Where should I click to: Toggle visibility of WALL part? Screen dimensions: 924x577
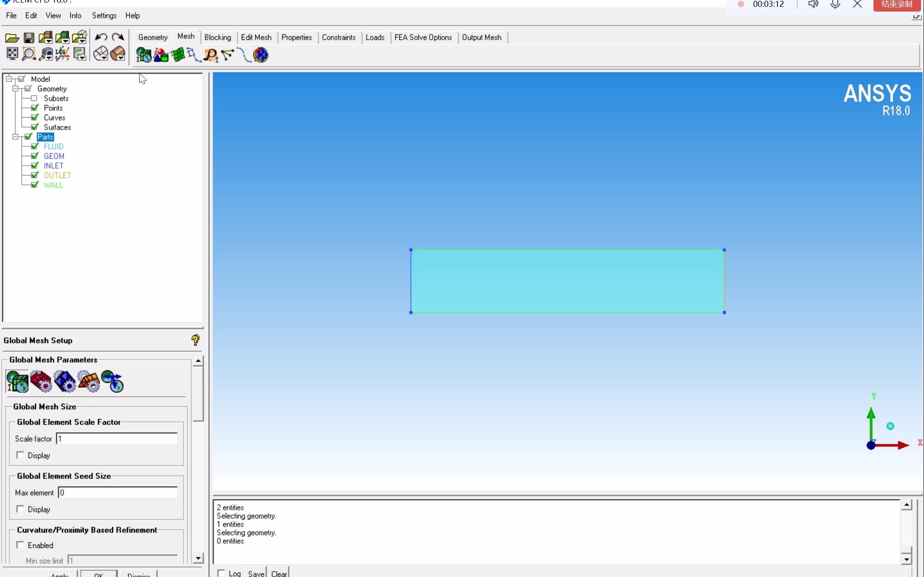[35, 184]
